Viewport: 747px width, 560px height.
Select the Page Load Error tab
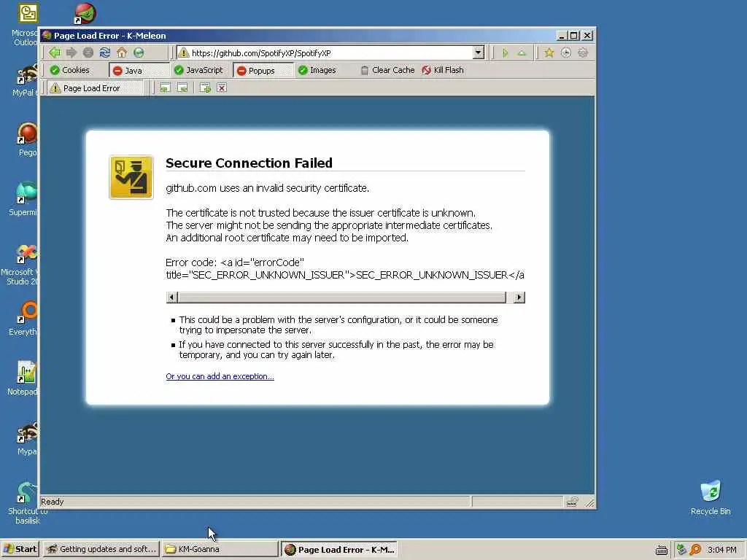(96, 88)
